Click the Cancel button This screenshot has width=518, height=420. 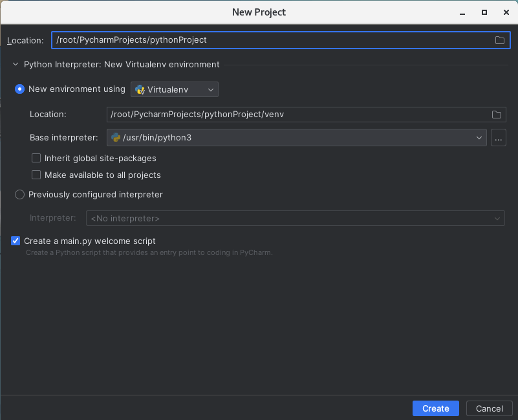tap(489, 408)
